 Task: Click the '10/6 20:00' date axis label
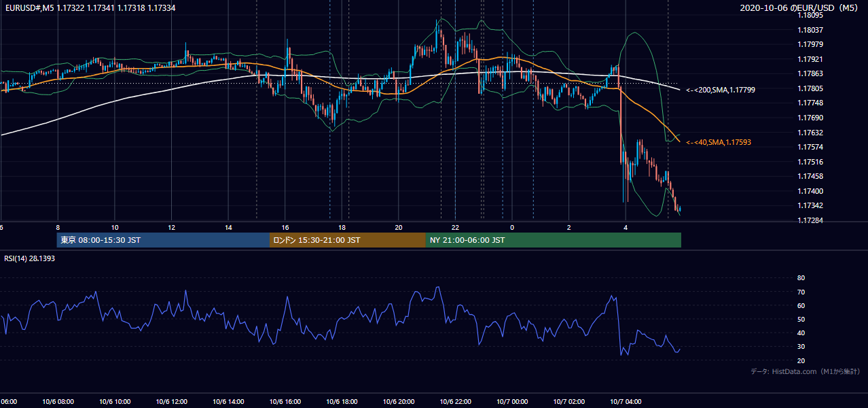(399, 402)
